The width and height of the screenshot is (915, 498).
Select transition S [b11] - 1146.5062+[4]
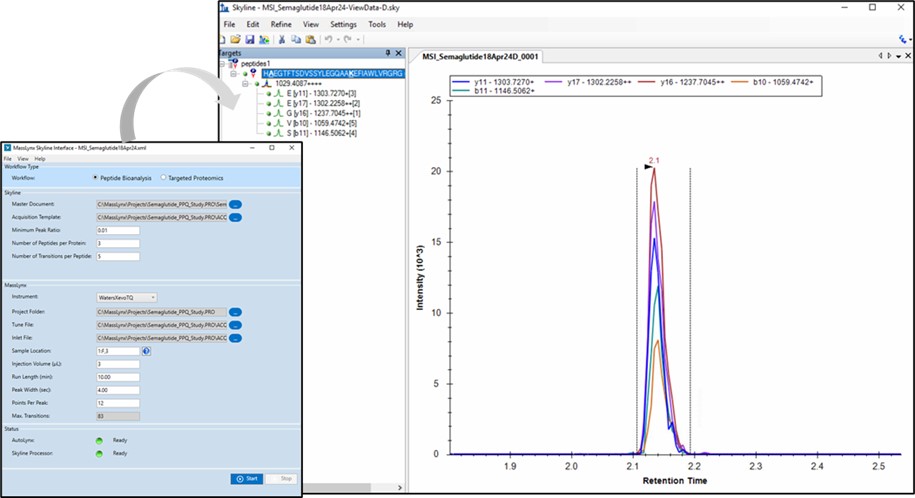coord(322,133)
